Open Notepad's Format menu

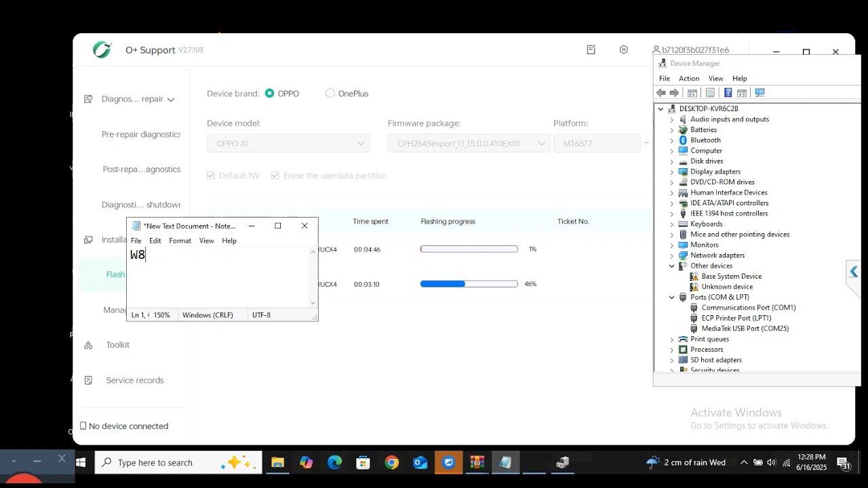180,241
